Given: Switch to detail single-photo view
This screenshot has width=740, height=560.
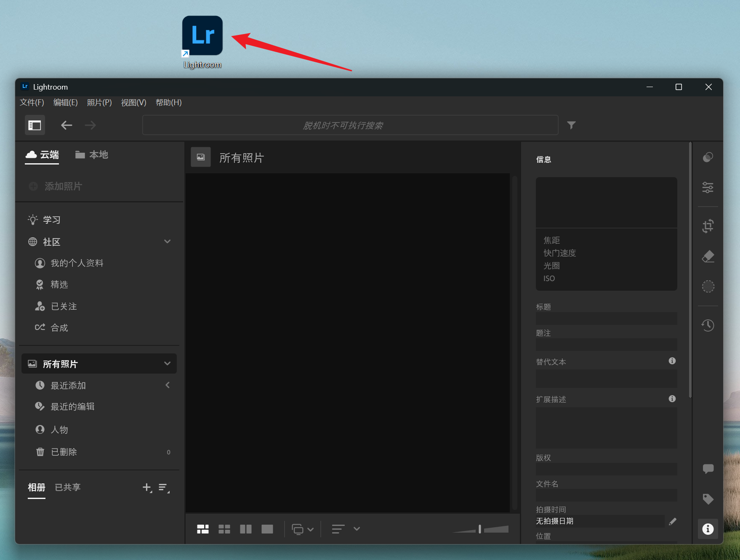Looking at the screenshot, I should point(267,529).
